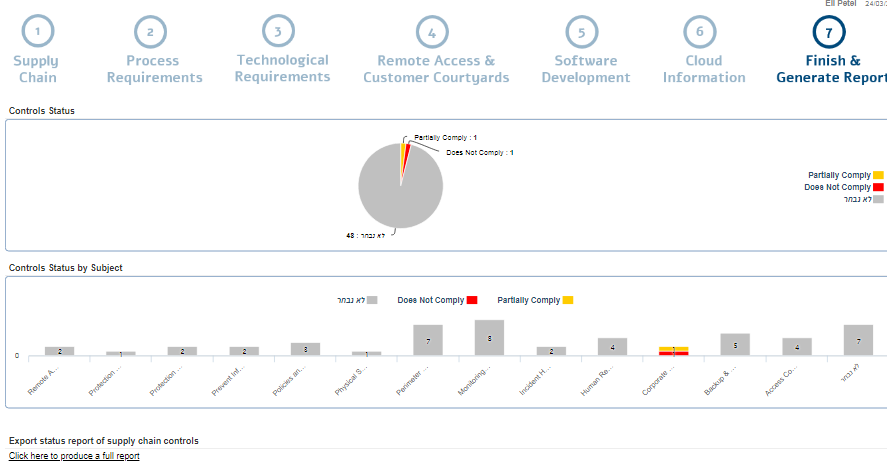Image resolution: width=887 pixels, height=462 pixels.
Task: Click the Access Co... bar with value 4
Action: (x=797, y=347)
